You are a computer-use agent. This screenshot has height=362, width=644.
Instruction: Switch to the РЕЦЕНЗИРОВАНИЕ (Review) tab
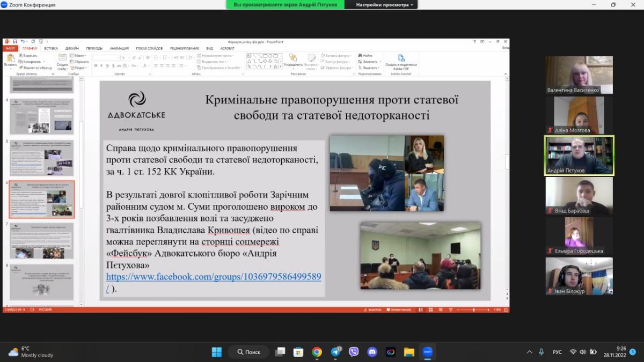click(x=185, y=48)
